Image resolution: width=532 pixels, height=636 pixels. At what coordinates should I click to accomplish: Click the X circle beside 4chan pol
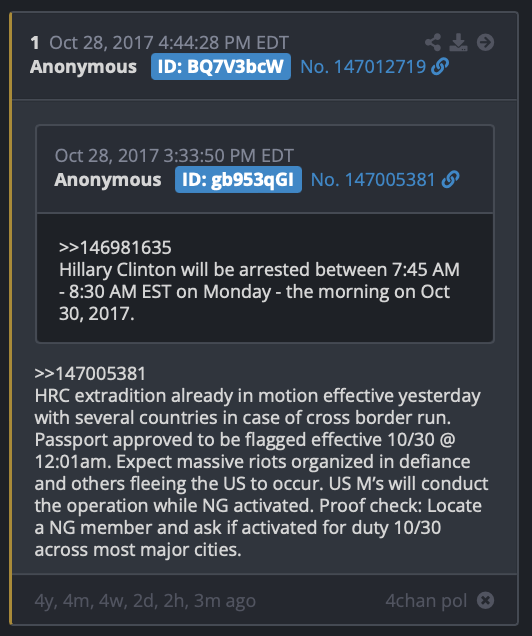click(x=485, y=600)
